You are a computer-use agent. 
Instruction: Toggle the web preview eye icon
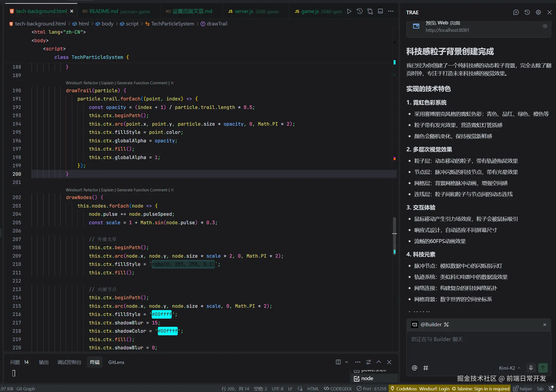[545, 26]
